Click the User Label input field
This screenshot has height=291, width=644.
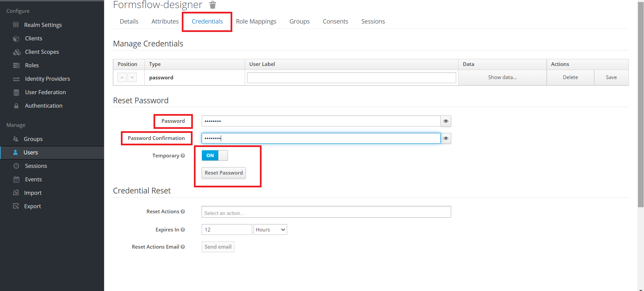pos(351,78)
